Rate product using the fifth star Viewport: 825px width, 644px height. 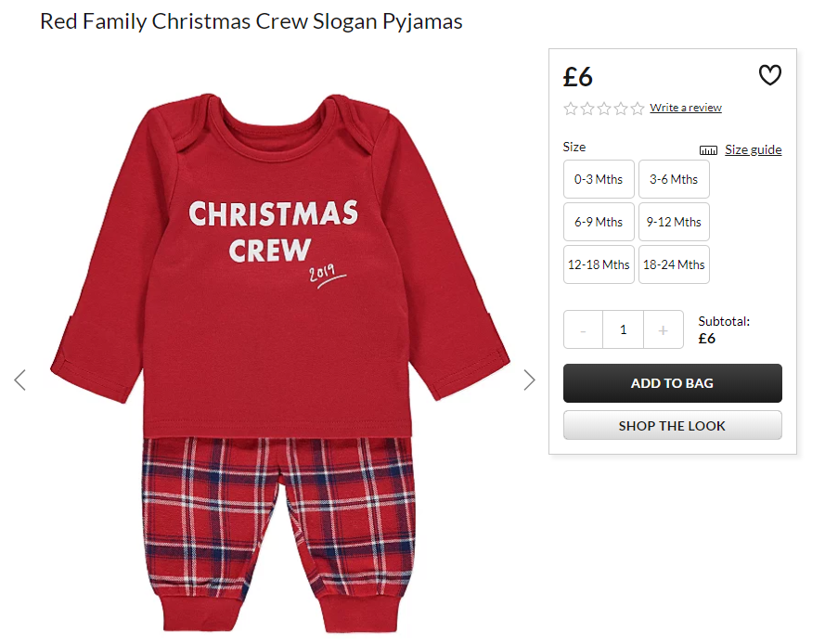tap(638, 109)
